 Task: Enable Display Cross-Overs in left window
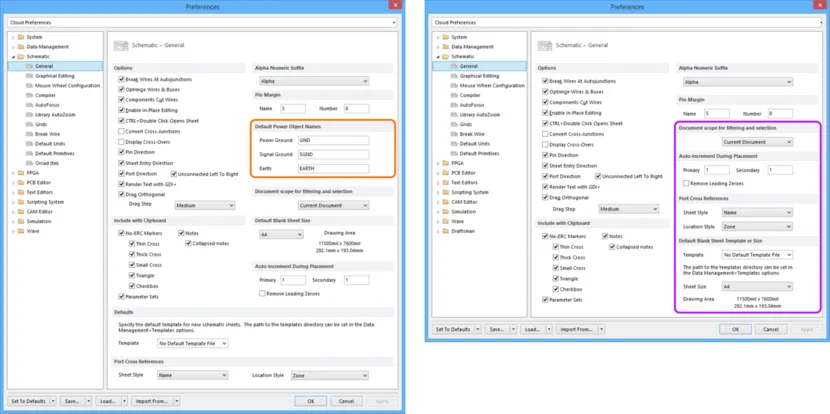pos(121,142)
